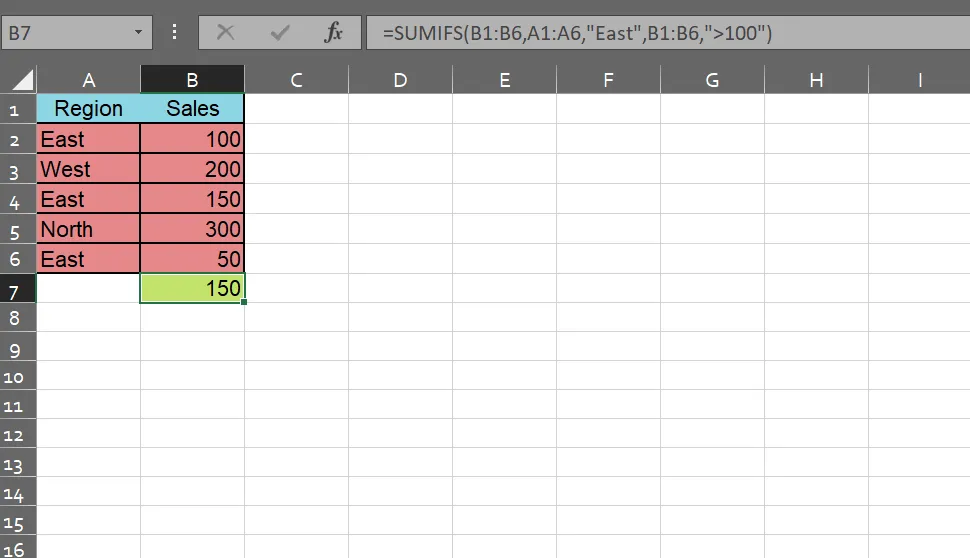Select row 1 header

click(18, 109)
